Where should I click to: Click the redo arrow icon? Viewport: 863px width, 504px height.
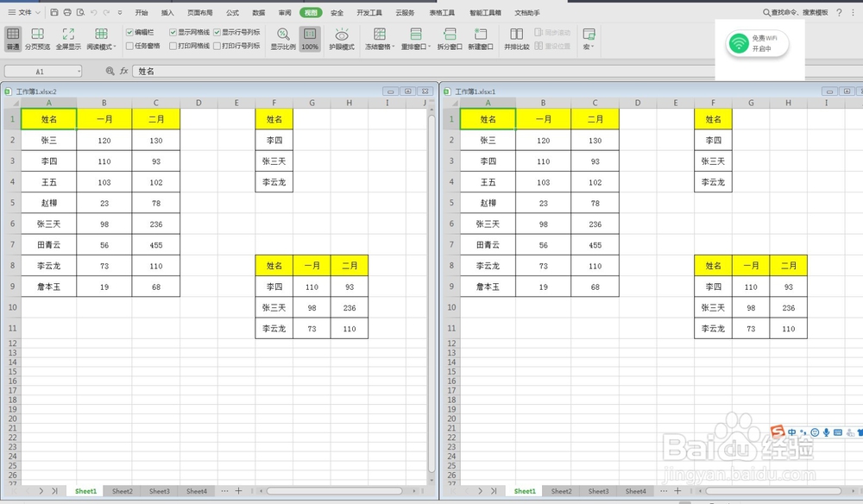(106, 12)
